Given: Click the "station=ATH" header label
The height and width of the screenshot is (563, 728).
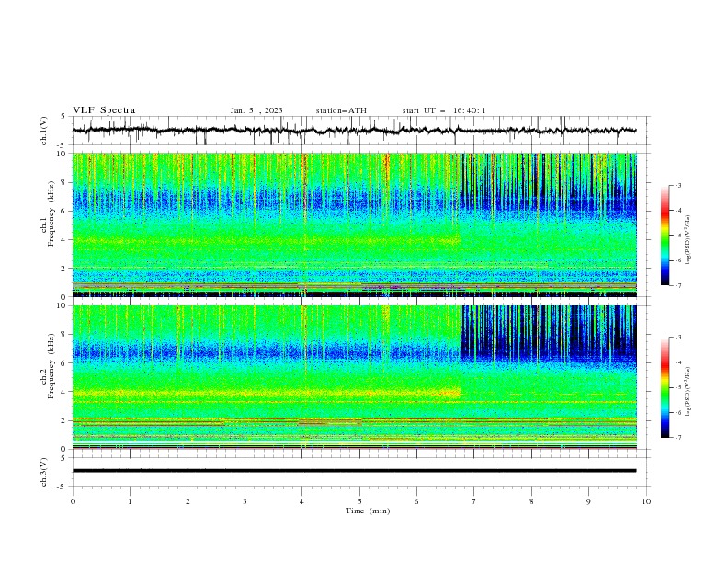Looking at the screenshot, I should click(341, 110).
